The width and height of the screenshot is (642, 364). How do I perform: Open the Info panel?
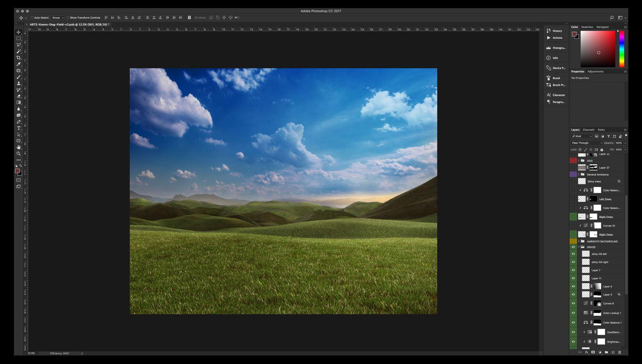coord(552,58)
